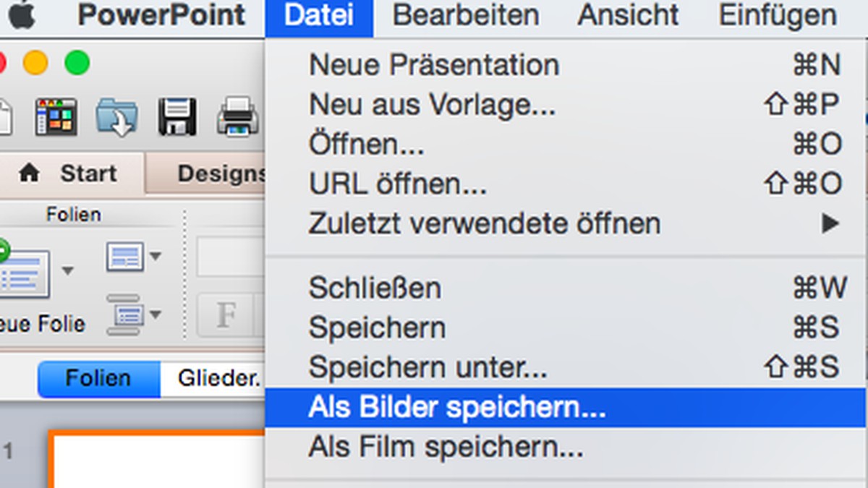Toggle the bold F formatting button
This screenshot has width=868, height=488.
pos(226,314)
